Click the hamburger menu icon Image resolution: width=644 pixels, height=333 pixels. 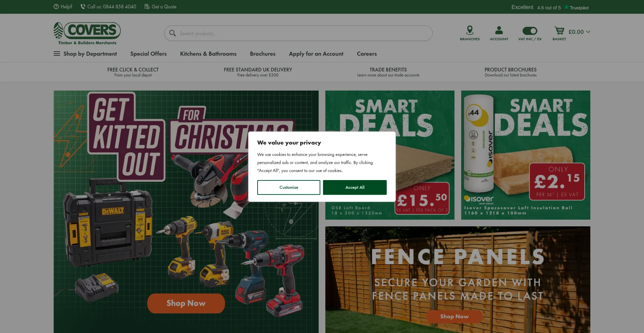coord(57,54)
